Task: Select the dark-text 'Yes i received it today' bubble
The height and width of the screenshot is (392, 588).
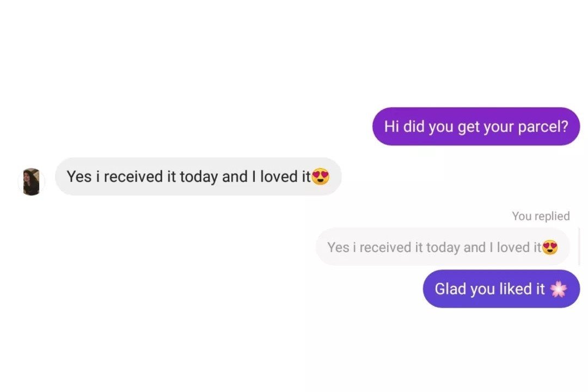Action: (x=198, y=176)
